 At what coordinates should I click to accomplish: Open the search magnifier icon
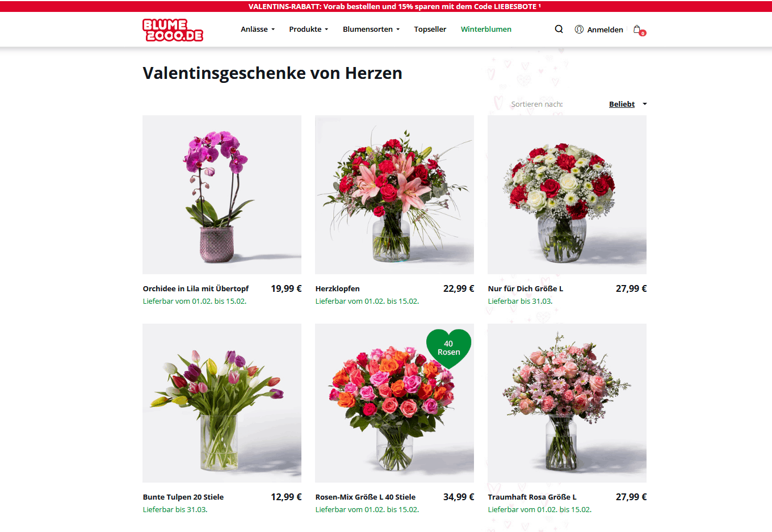pos(559,29)
